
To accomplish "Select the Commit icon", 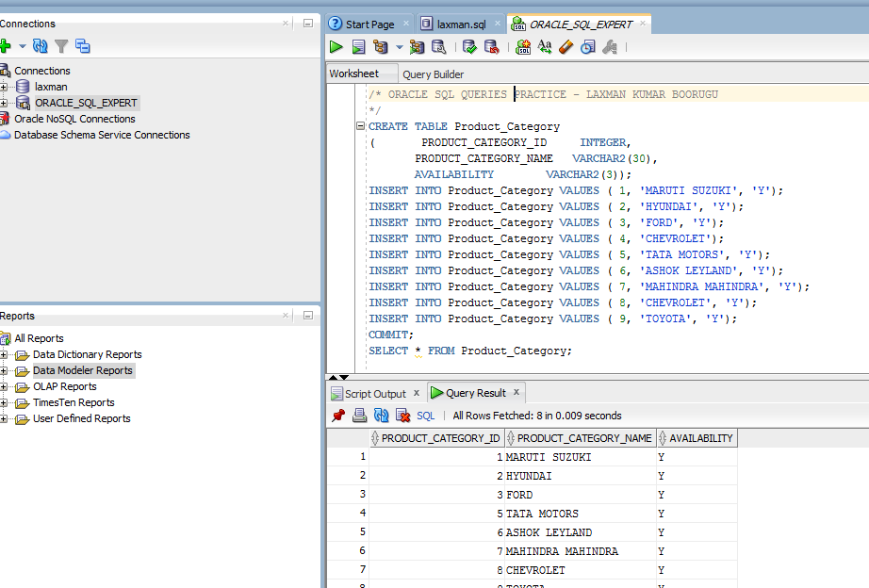I will click(x=471, y=46).
